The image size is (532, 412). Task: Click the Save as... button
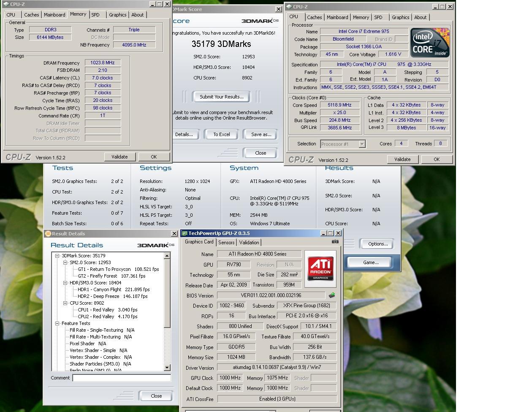[261, 134]
